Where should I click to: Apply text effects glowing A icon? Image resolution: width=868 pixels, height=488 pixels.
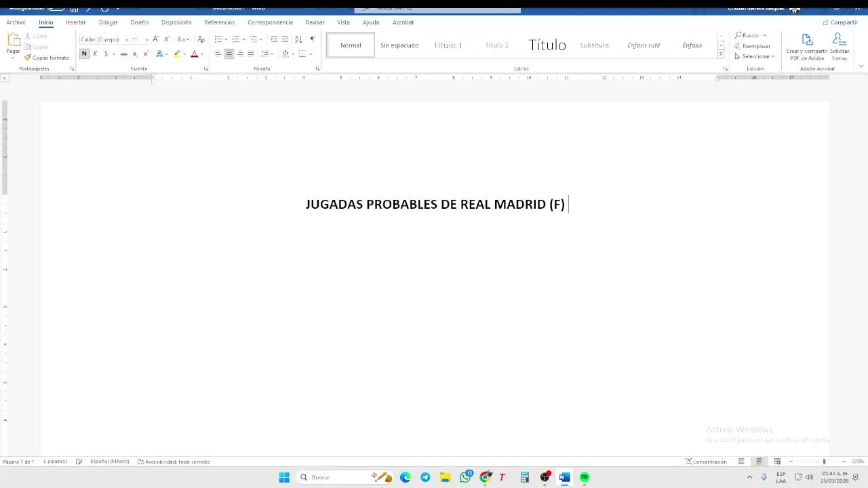[159, 54]
